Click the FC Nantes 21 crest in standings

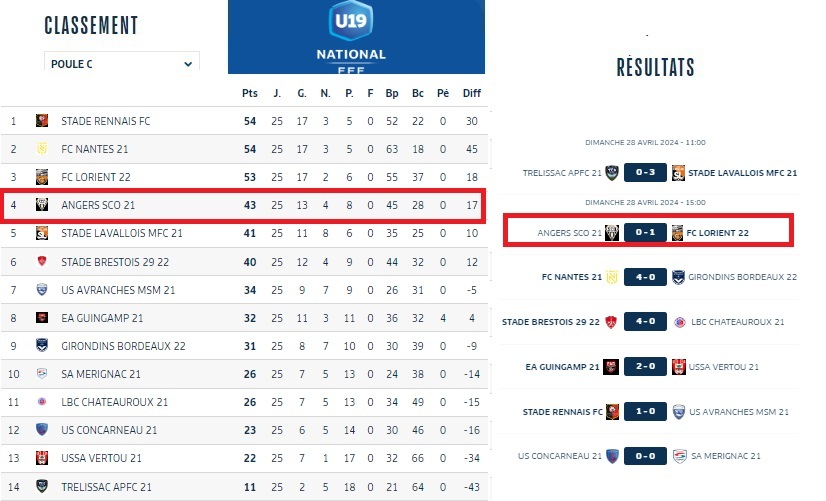coord(42,149)
